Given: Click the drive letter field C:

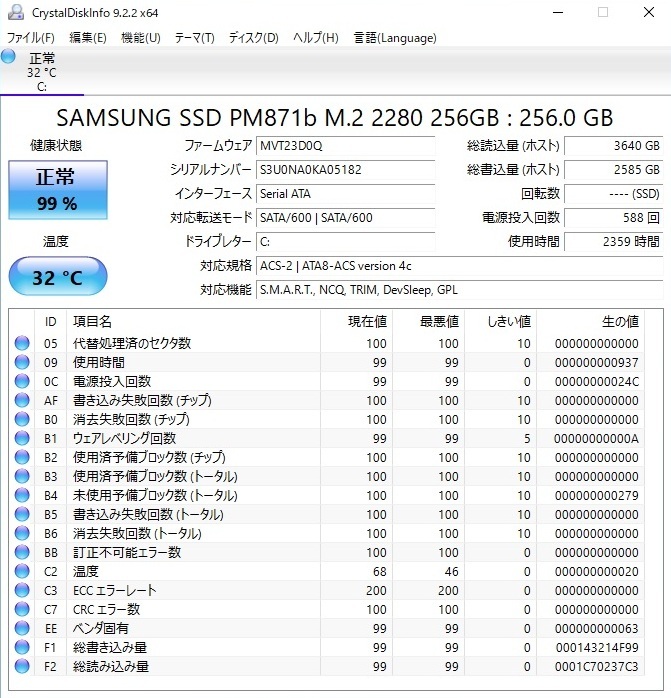Looking at the screenshot, I should [346, 242].
